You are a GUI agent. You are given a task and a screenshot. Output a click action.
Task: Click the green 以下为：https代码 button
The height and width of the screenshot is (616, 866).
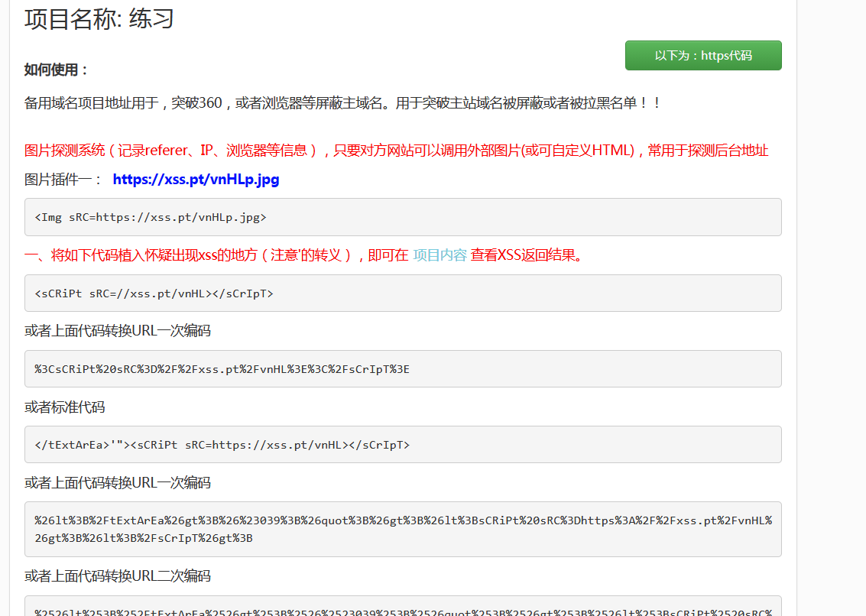coord(703,55)
